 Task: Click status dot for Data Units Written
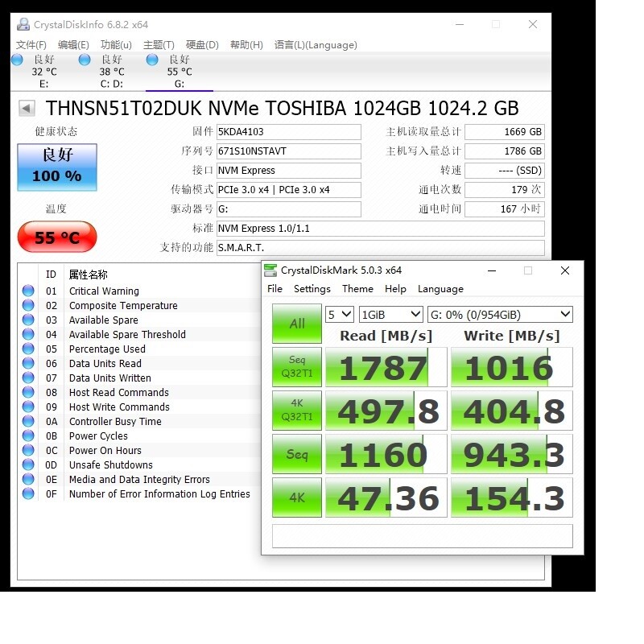pos(28,378)
